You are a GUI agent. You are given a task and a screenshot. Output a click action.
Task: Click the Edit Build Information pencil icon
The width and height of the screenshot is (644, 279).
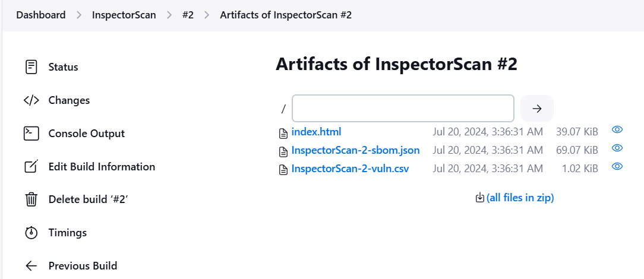(x=31, y=167)
